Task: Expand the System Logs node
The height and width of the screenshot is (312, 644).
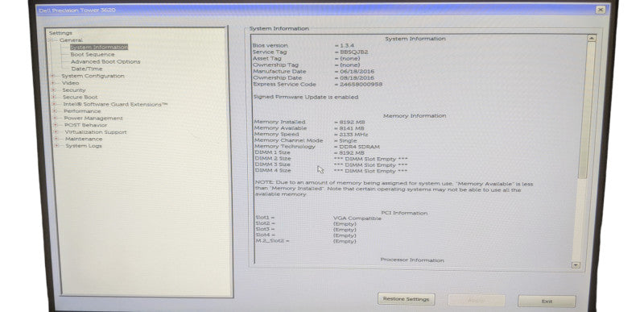Action: (x=56, y=146)
